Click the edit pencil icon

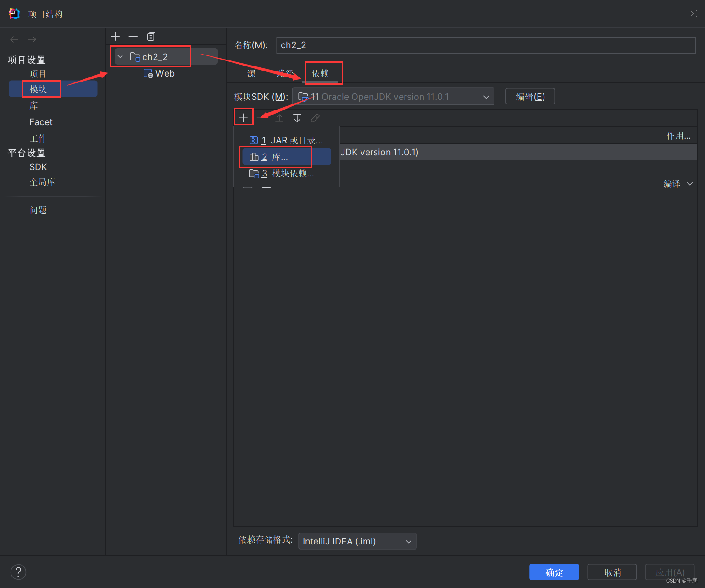point(315,118)
